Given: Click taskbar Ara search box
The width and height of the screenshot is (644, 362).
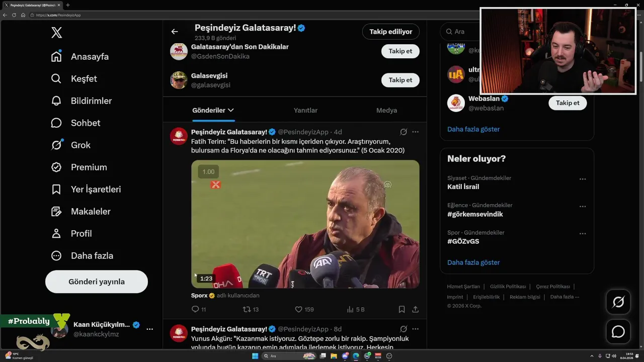Looking at the screenshot, I should point(289,356).
